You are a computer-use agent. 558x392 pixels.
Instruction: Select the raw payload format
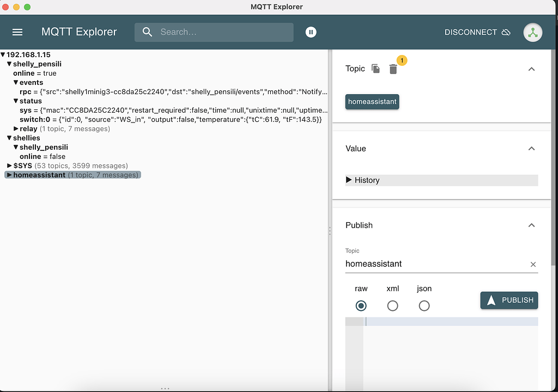tap(361, 305)
